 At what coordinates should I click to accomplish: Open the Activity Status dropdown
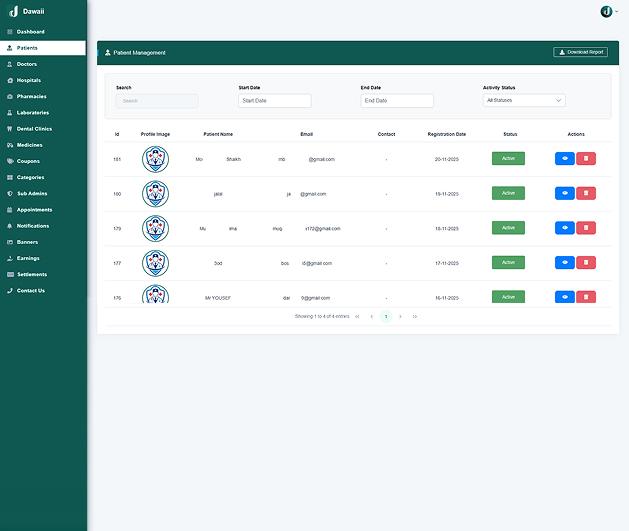(524, 101)
